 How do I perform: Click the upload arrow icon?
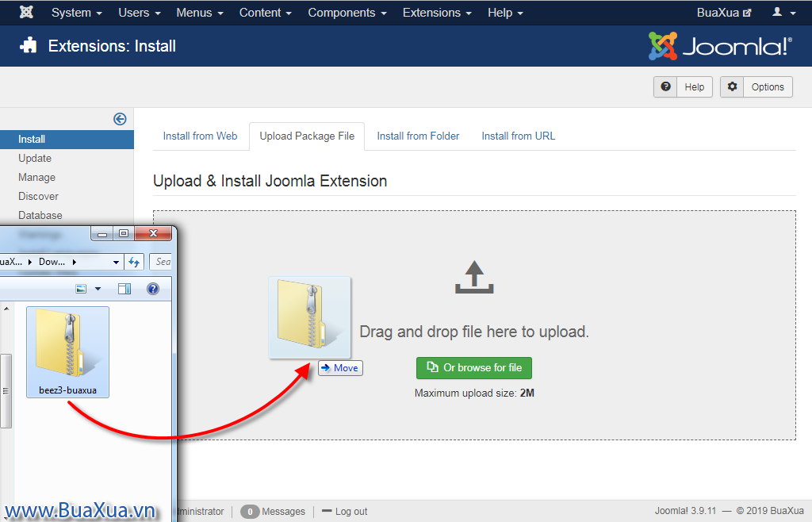coord(474,277)
